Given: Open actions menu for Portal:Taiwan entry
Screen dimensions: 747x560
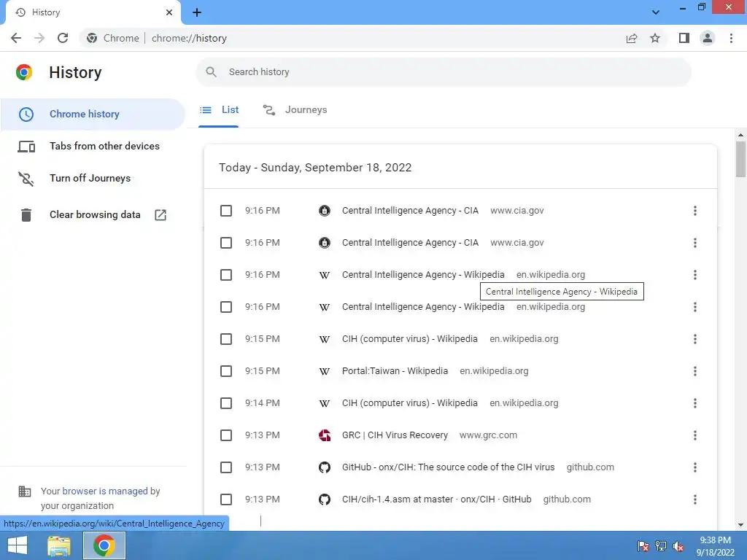Looking at the screenshot, I should point(695,371).
